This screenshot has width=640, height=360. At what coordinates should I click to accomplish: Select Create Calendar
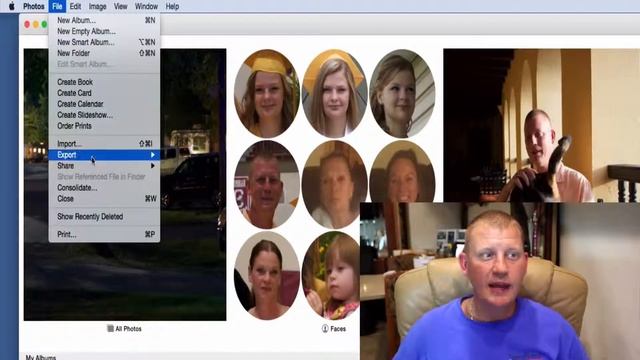pos(104,104)
